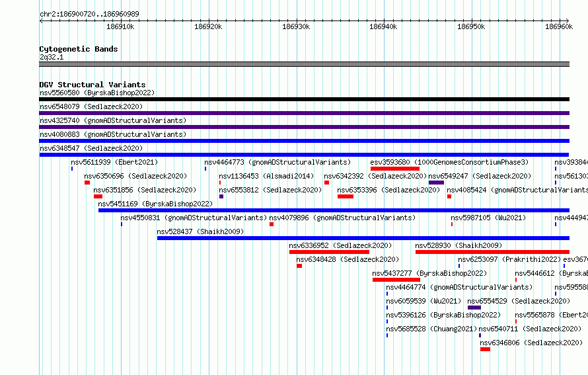588x375 pixels.
Task: Click nsv6540711 (Sedlazeck2020) variant label
Action: (531, 329)
